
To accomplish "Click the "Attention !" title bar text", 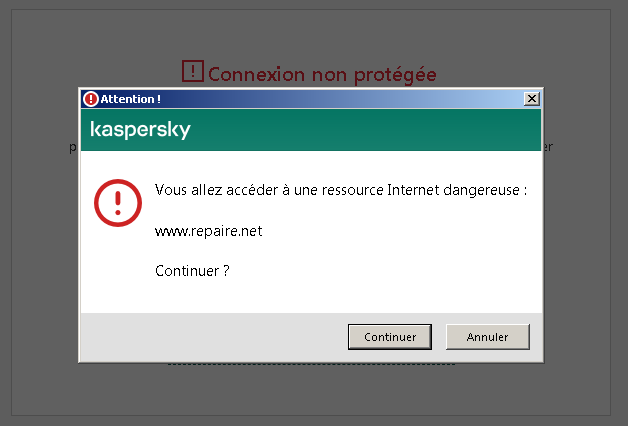I will (131, 99).
